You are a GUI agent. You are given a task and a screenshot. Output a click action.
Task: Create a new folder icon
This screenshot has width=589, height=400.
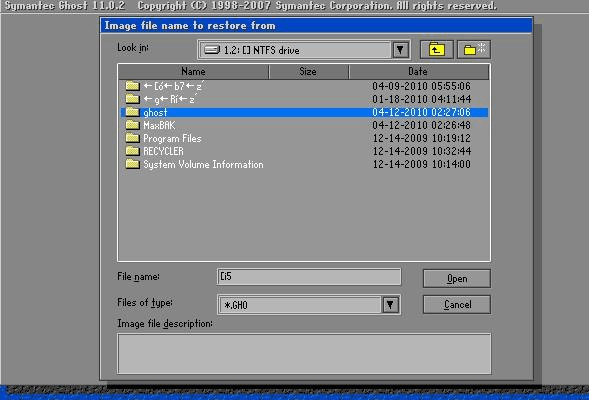coord(474,50)
